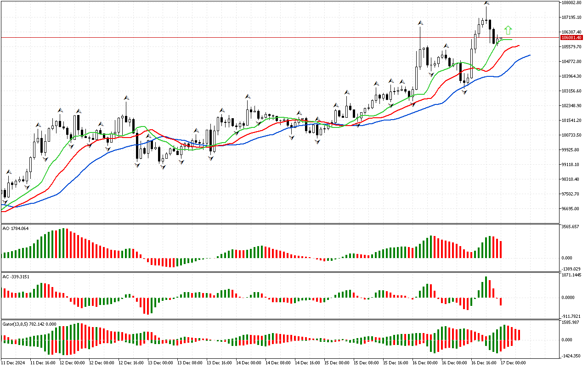Select the up fractal above the highest candle
Screen dimensions: 588x368
[x=486, y=3]
